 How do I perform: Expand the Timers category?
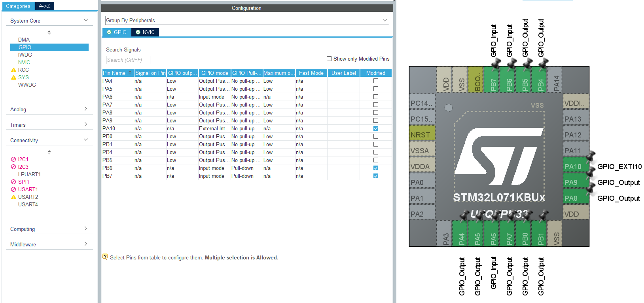point(86,124)
